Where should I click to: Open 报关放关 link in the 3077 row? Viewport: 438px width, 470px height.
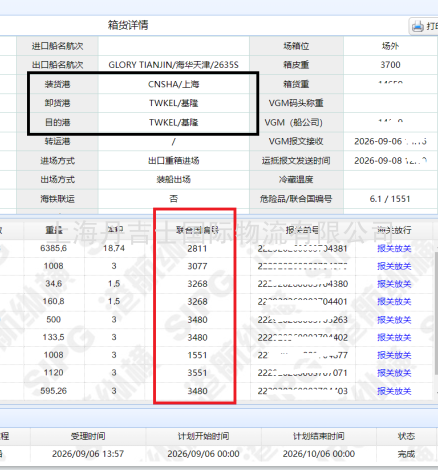394,266
